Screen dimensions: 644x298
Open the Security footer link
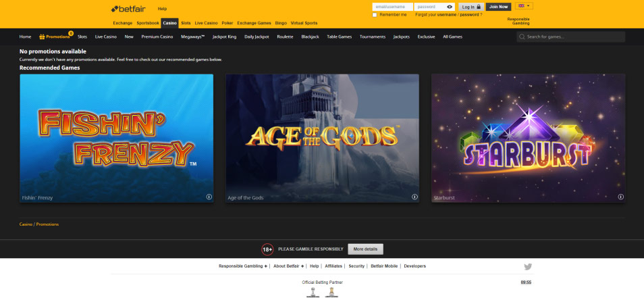pos(356,266)
